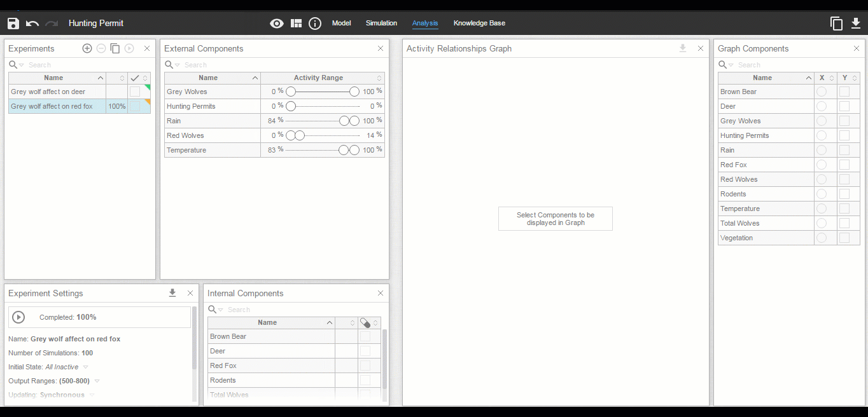Expand the Output Ranges dropdown arrow
The height and width of the screenshot is (417, 868).
[x=97, y=381]
